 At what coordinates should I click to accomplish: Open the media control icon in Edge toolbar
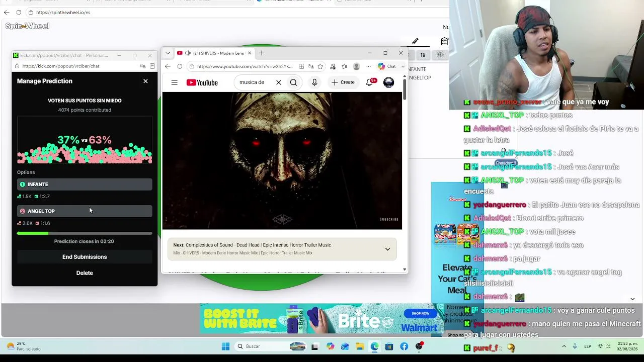click(x=333, y=66)
